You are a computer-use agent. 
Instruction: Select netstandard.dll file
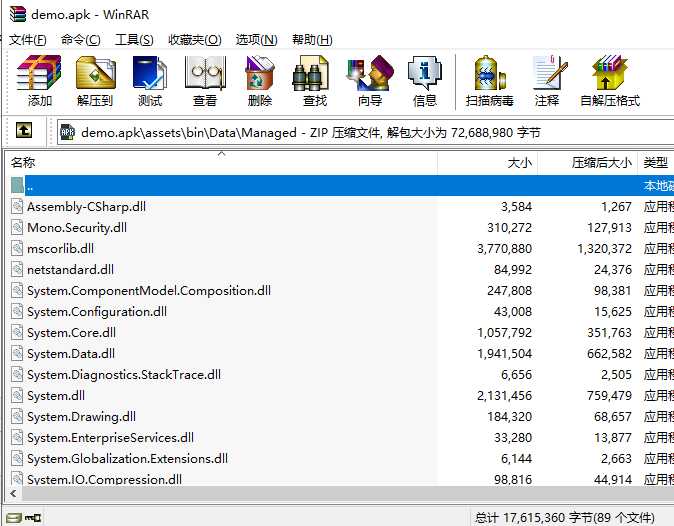click(340, 269)
